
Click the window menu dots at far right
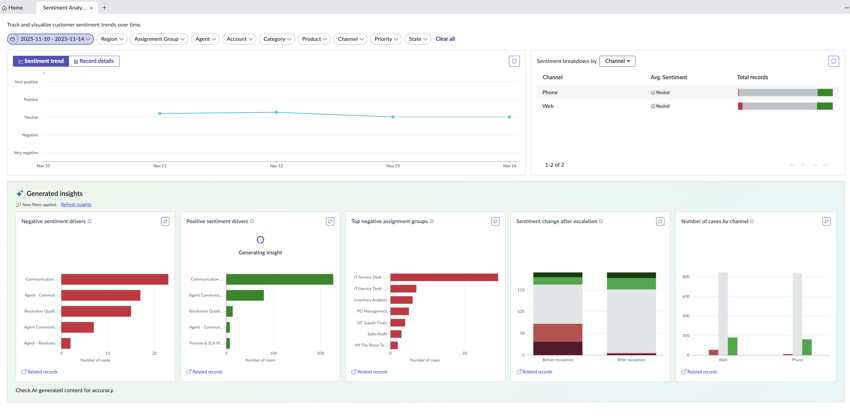(847, 8)
